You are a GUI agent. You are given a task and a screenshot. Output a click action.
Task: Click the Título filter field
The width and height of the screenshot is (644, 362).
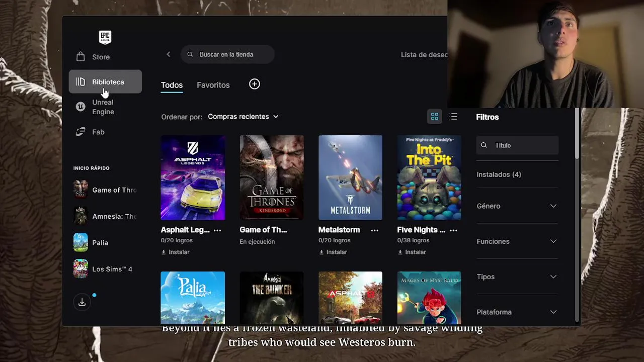(x=517, y=145)
